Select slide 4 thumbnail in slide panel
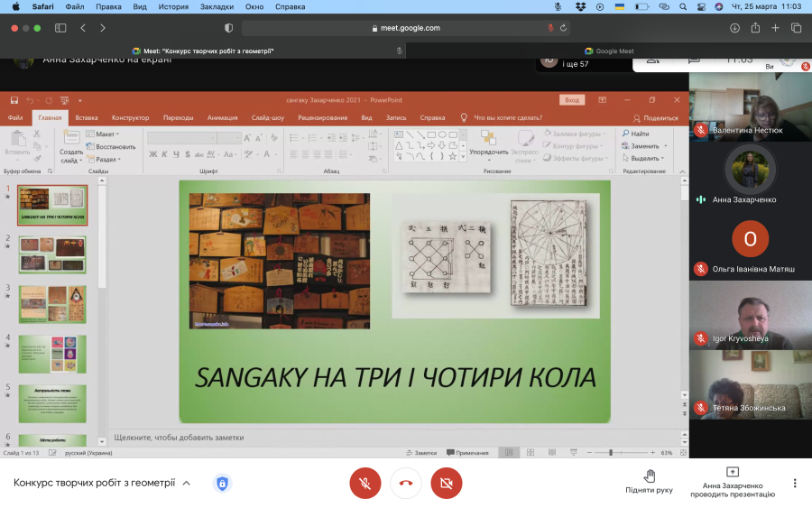Screen dimensions: 812x508 pos(52,355)
